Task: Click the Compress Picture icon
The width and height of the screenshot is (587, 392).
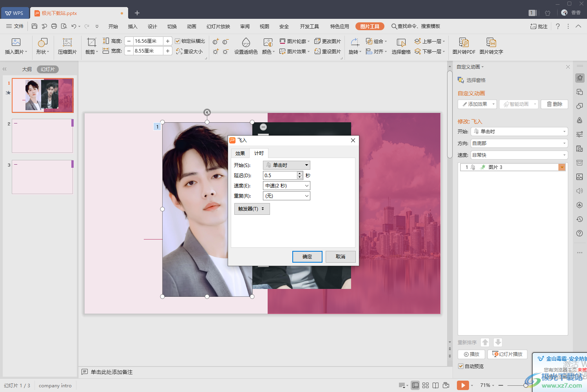Action: tap(67, 42)
